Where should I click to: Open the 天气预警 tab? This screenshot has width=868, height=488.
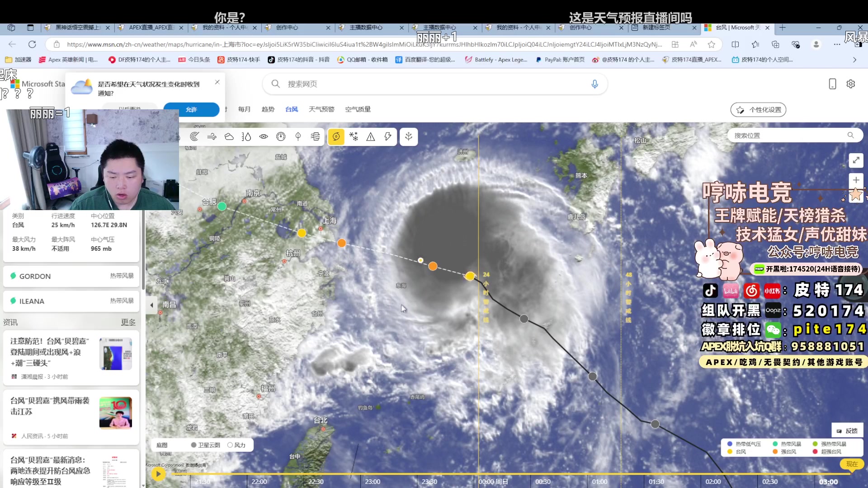pos(321,109)
